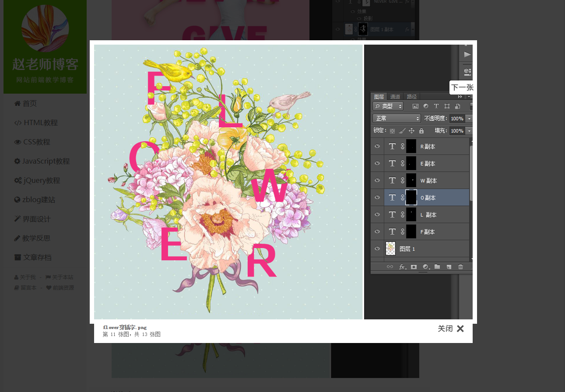
Task: Click 留言本 footer link
Action: pyautogui.click(x=25, y=288)
